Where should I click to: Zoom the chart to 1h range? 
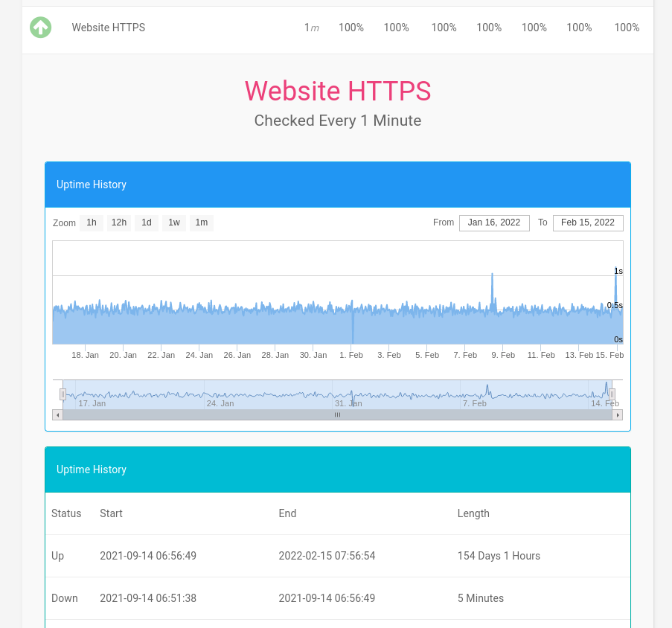(91, 222)
